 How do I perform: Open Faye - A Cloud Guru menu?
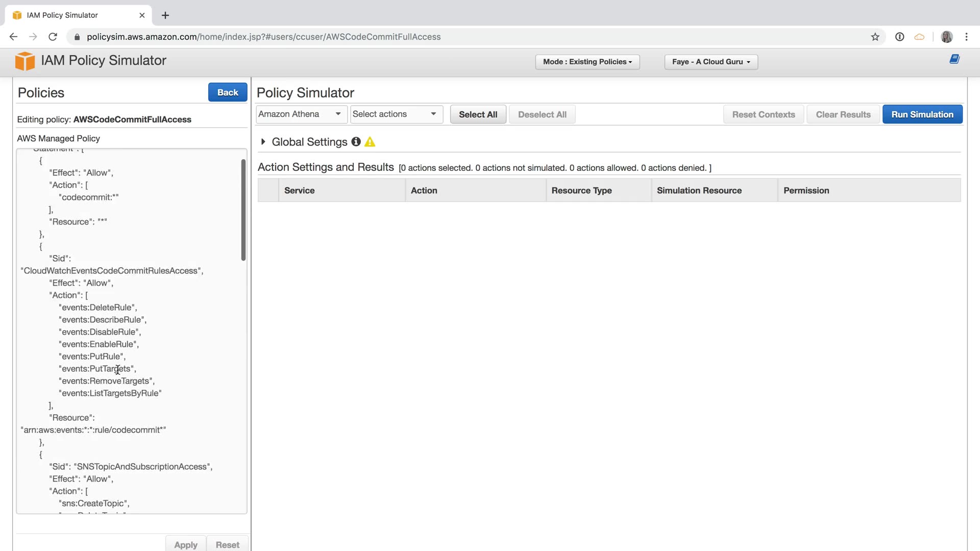(710, 62)
